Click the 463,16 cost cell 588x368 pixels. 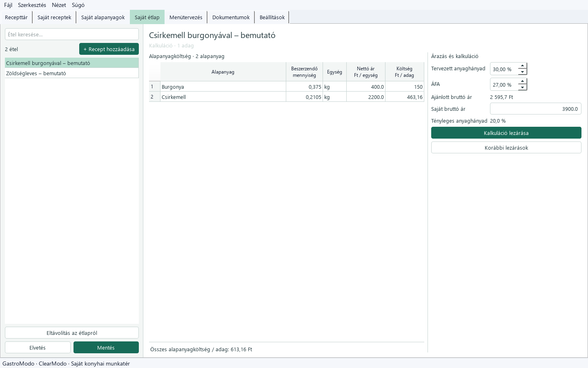pos(404,97)
